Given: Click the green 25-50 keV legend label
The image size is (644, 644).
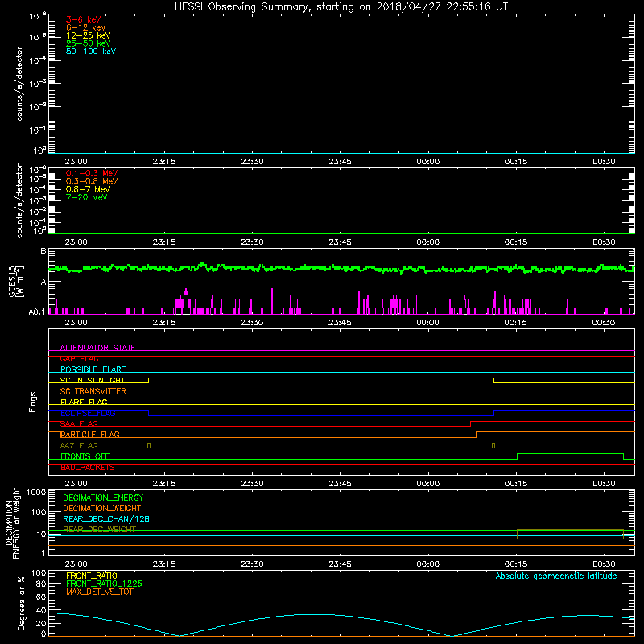Looking at the screenshot, I should pos(89,43).
